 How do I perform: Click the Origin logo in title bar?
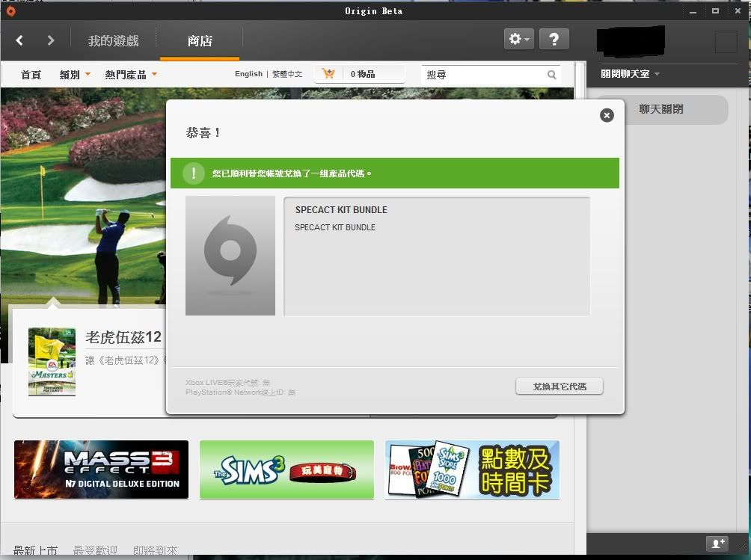click(x=10, y=10)
